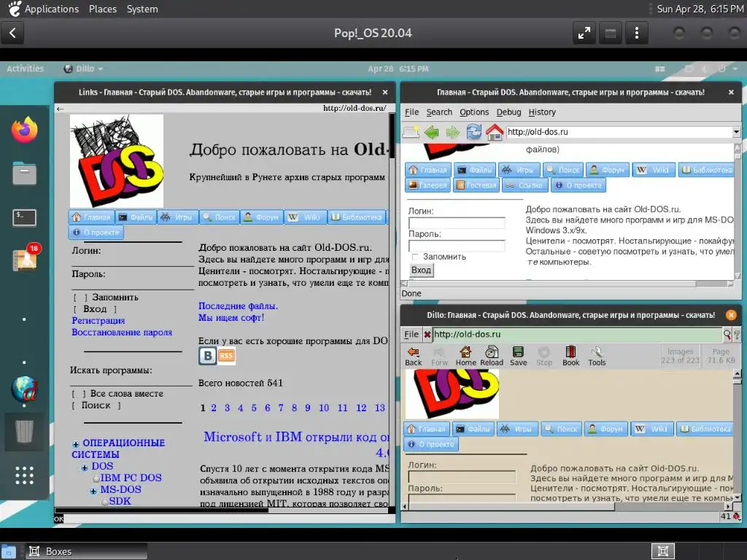Click Пароль input field in upper-right browser

click(x=457, y=246)
